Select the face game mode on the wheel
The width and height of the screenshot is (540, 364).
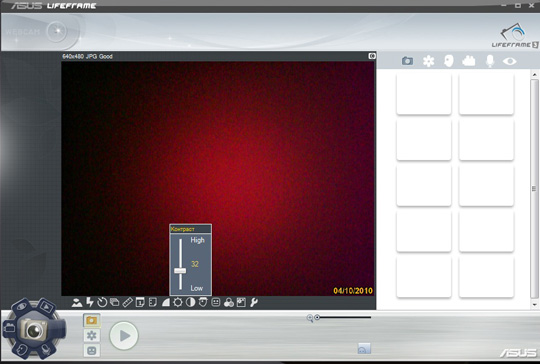[22, 350]
